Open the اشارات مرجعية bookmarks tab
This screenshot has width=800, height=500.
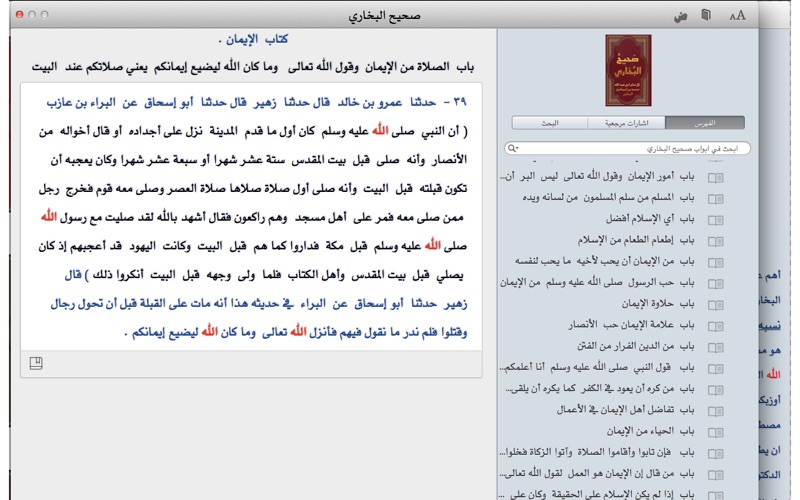click(626, 123)
